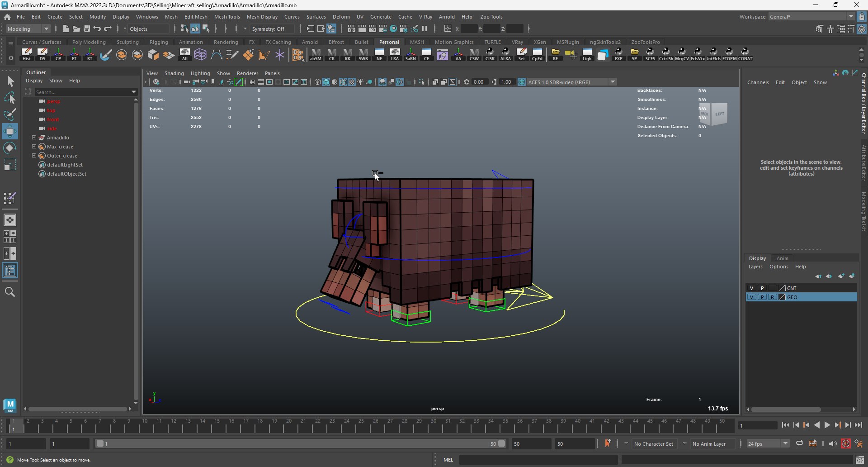Screen dimensions: 868x467
Task: Open the Zoo Tools menu
Action: (x=491, y=17)
